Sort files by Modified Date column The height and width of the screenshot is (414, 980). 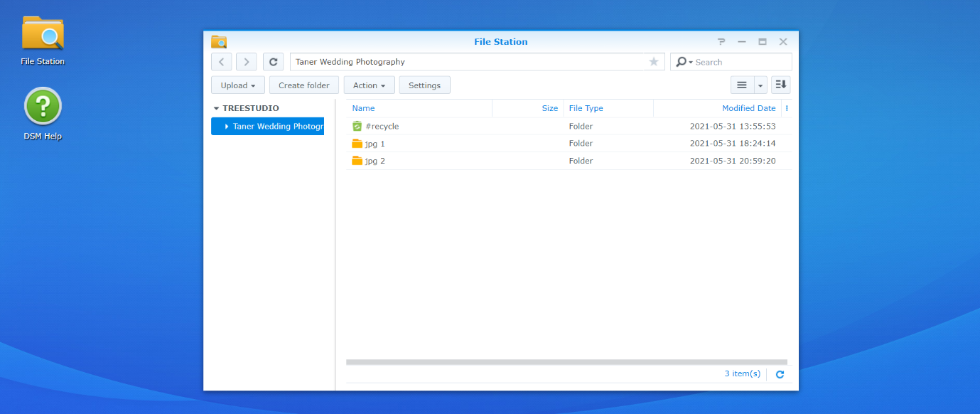748,108
